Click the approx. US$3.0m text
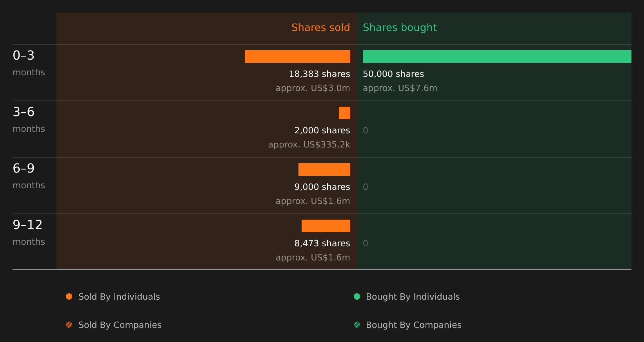Image resolution: width=644 pixels, height=342 pixels. click(x=313, y=88)
